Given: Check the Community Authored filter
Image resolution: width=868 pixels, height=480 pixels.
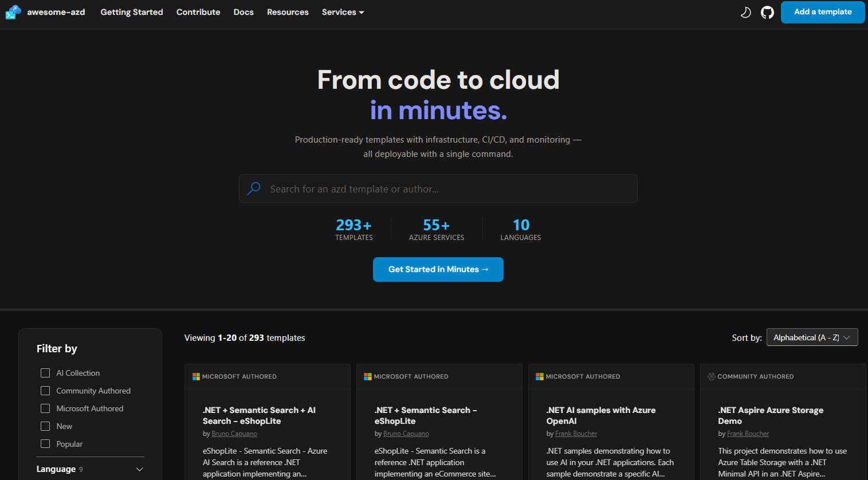Looking at the screenshot, I should [45, 391].
